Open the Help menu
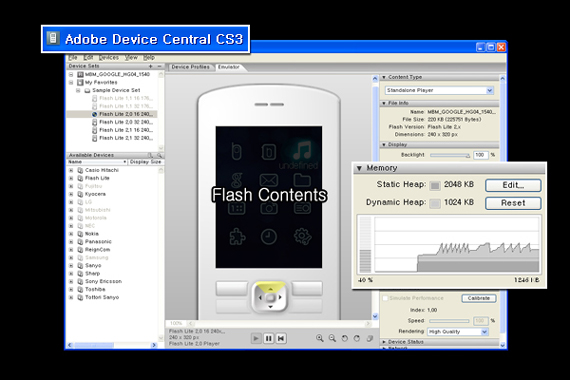 point(149,57)
